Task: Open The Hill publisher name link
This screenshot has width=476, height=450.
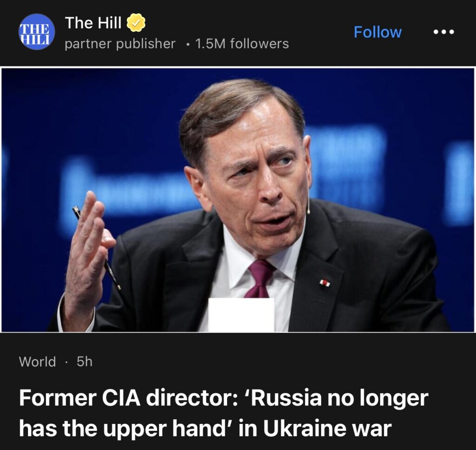Action: tap(93, 22)
